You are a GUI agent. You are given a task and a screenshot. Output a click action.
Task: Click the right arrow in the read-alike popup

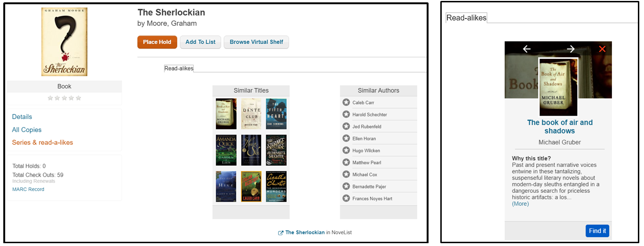[571, 49]
